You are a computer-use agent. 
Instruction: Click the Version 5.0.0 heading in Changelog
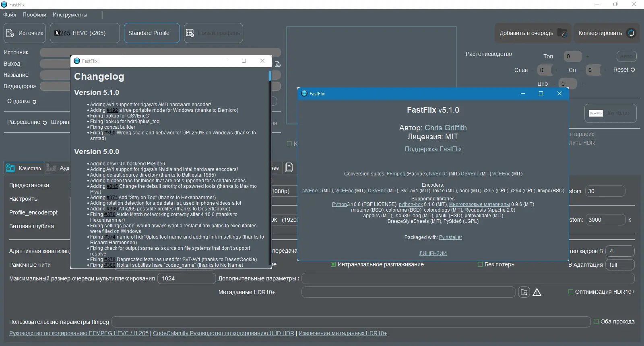(x=97, y=152)
